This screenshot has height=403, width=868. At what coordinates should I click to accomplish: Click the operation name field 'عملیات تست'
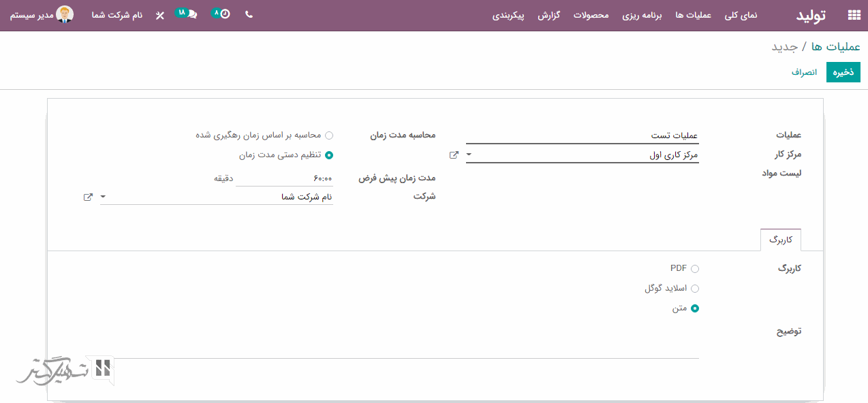583,136
